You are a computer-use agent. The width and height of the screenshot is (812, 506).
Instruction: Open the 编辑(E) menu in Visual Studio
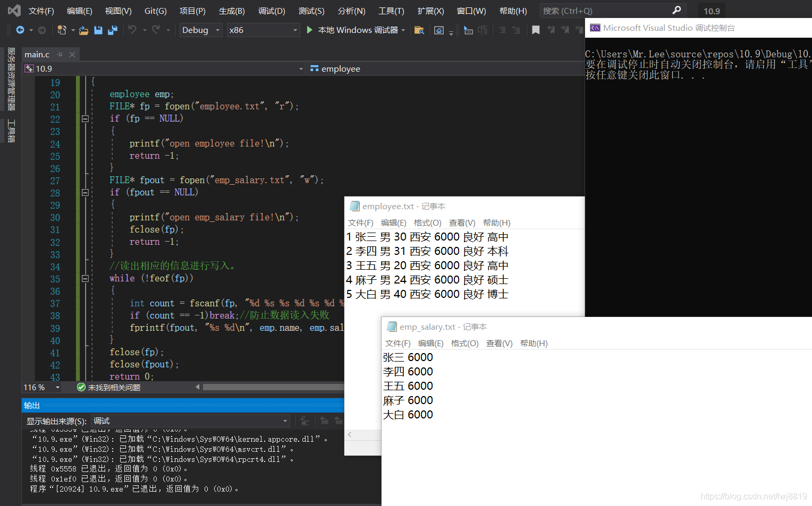pos(80,11)
